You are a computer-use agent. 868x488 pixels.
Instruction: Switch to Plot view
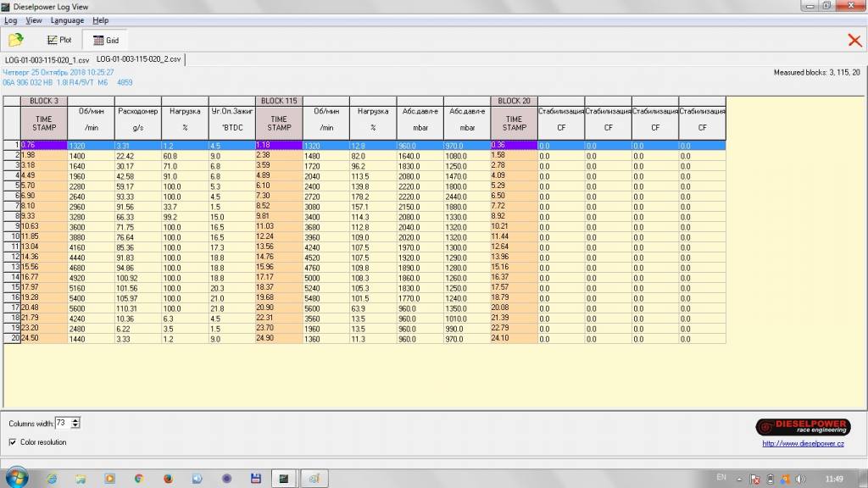[59, 40]
